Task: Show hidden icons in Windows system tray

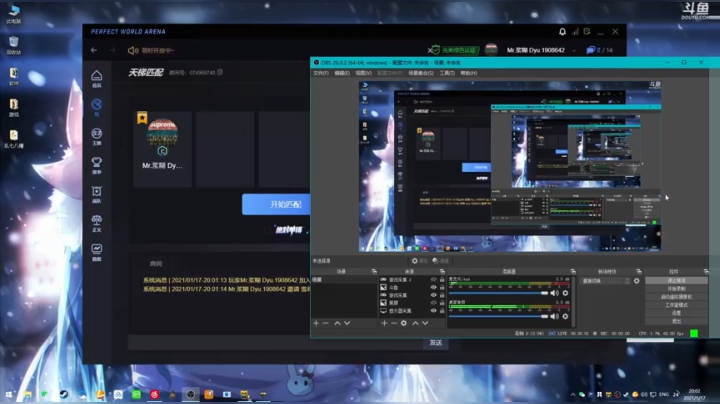Action: (x=573, y=394)
